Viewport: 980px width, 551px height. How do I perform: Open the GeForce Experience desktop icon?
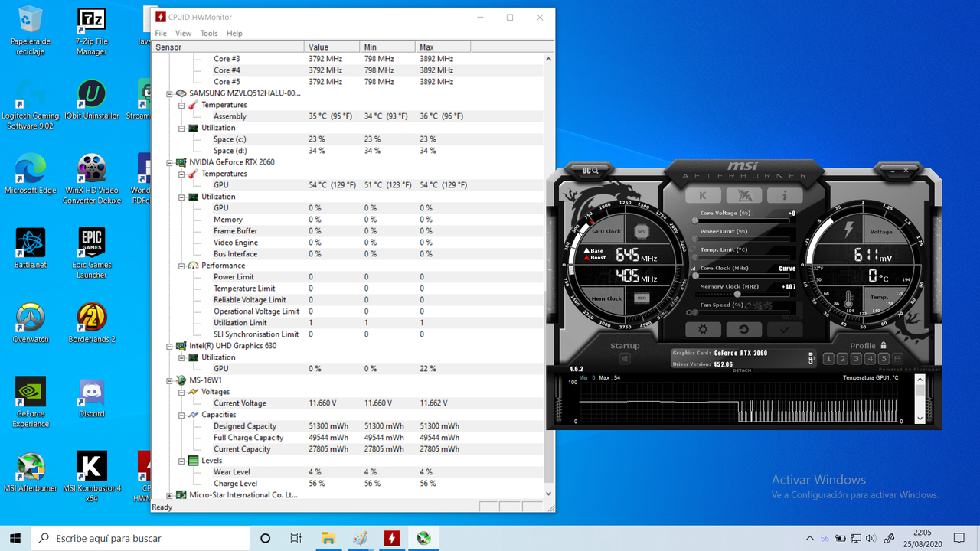[x=31, y=403]
